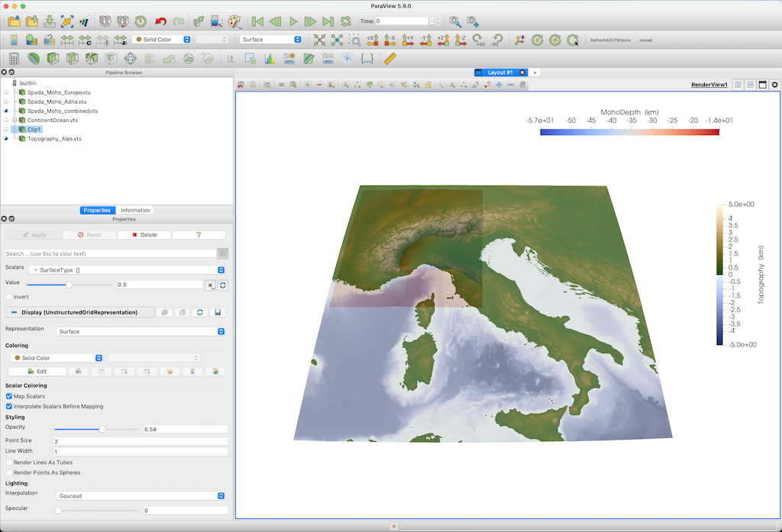Select the Layout #1 tab

[x=501, y=73]
